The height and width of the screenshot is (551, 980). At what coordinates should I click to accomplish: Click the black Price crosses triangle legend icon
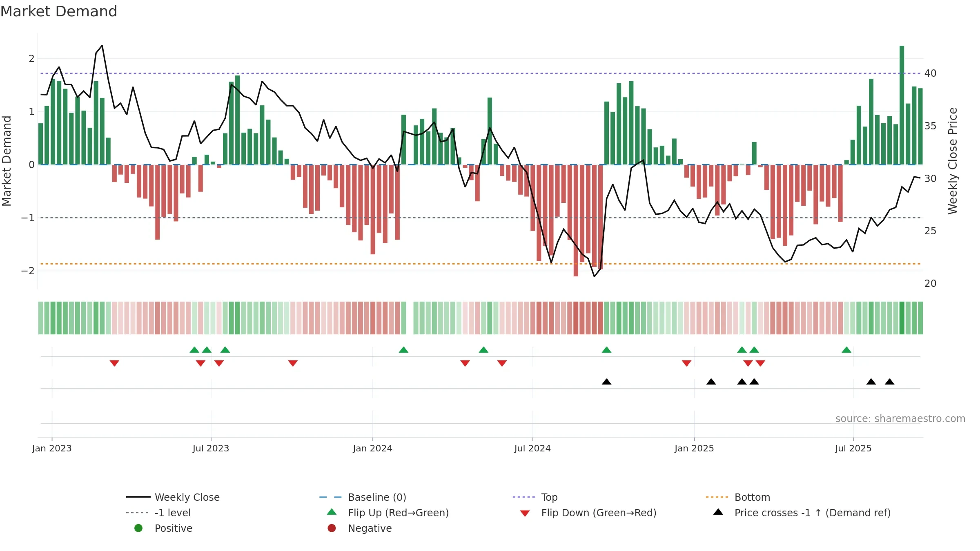point(718,512)
